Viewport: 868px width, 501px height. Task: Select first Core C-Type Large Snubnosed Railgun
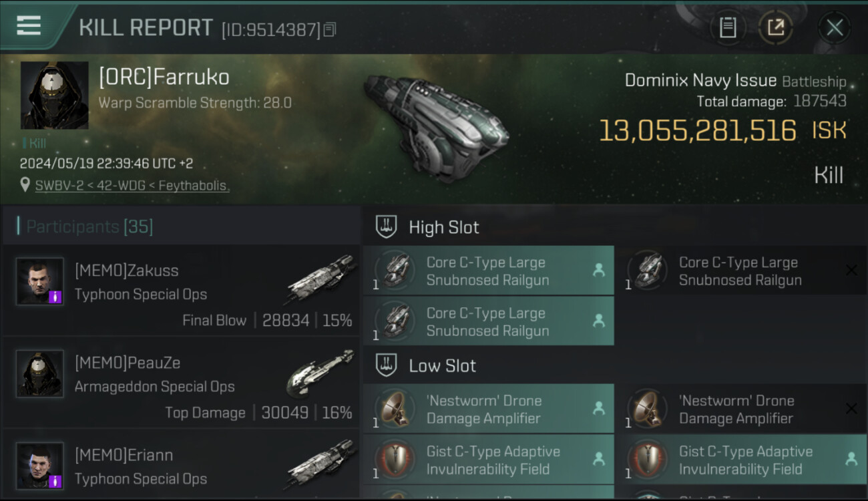(x=488, y=271)
